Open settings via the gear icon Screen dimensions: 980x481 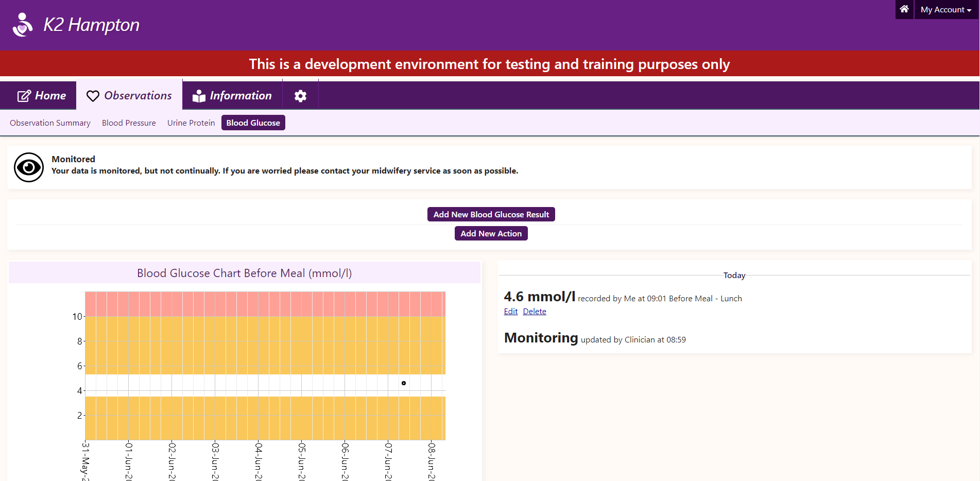(300, 96)
